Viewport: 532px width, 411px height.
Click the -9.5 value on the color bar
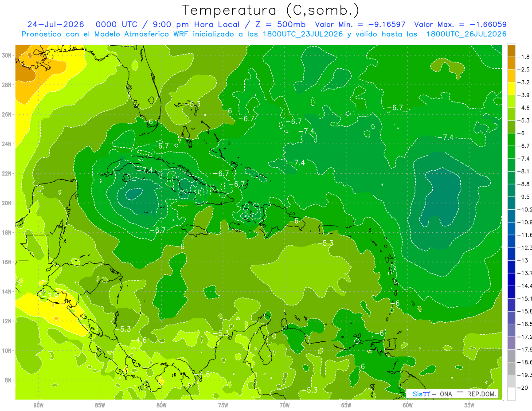pos(524,197)
